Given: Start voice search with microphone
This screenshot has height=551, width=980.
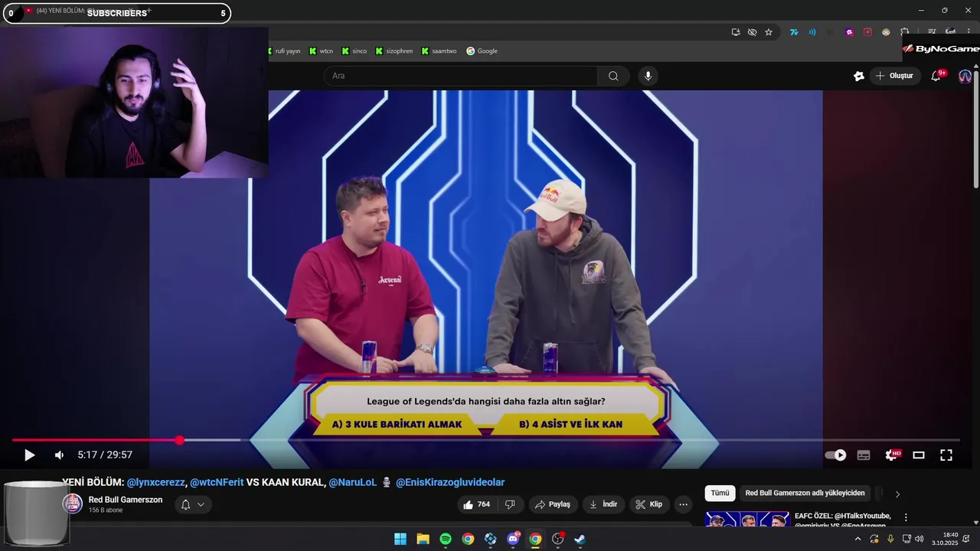Looking at the screenshot, I should tap(648, 76).
